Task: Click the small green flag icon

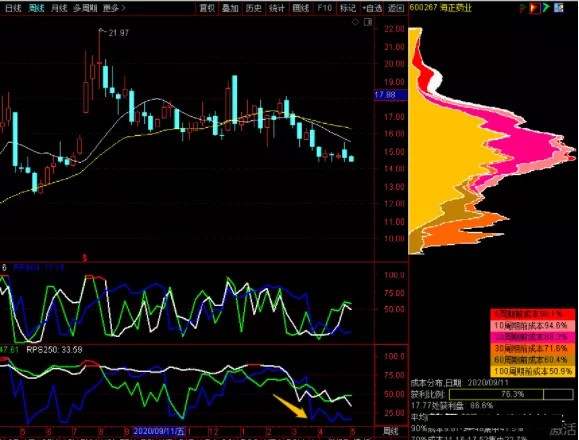Action: [x=523, y=8]
